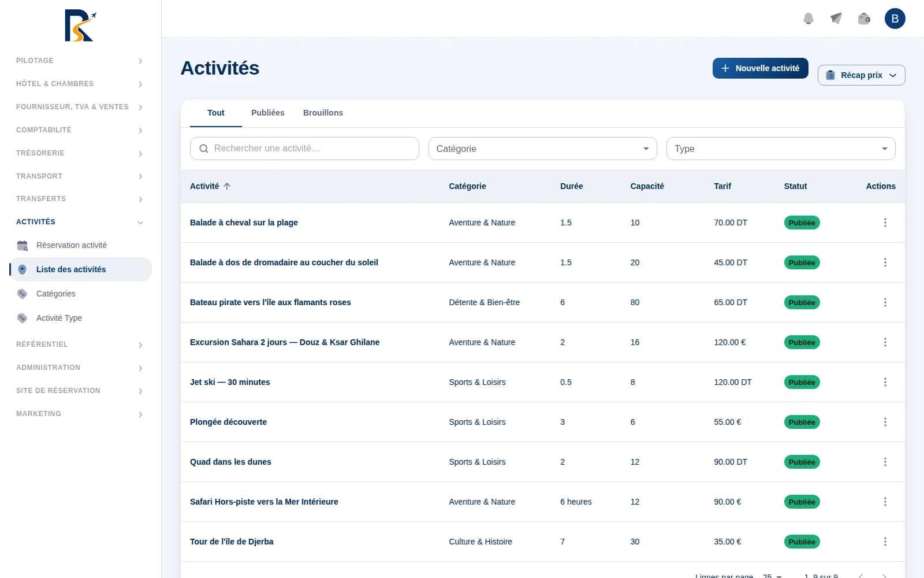Expand the TRÉSORERIE section
The image size is (924, 578).
(x=80, y=153)
